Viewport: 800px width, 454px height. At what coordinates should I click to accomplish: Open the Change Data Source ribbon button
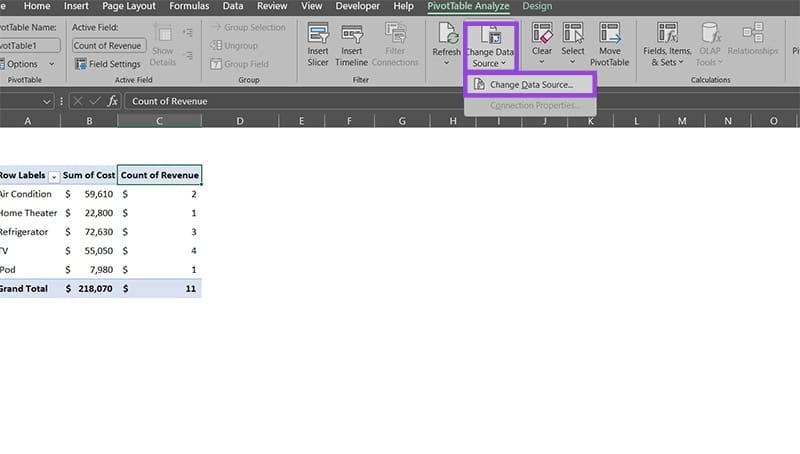coord(490,46)
